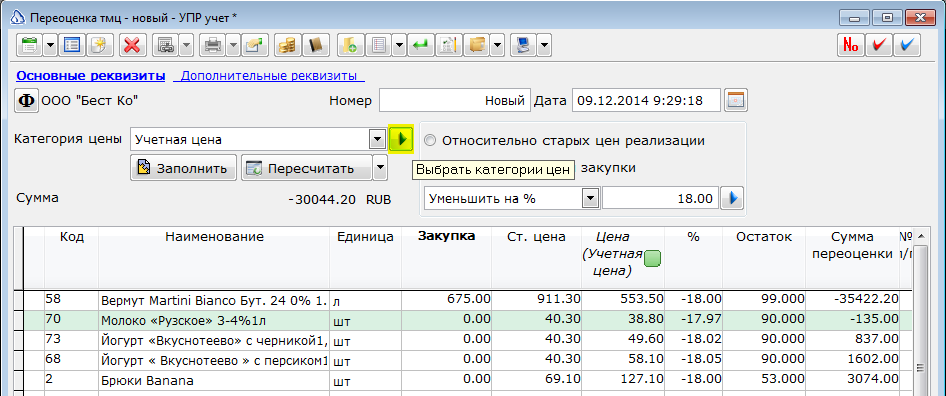946x396 pixels.
Task: Click the hand export/send icon
Action: coord(256,45)
